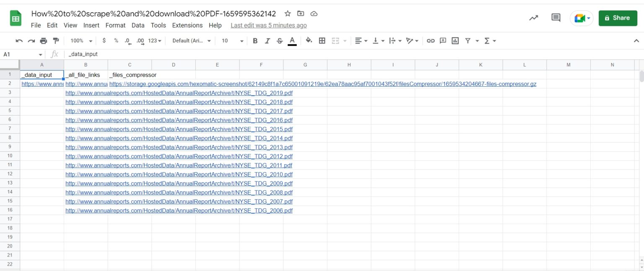This screenshot has width=644, height=271.
Task: Open the Extensions menu
Action: pyautogui.click(x=187, y=25)
